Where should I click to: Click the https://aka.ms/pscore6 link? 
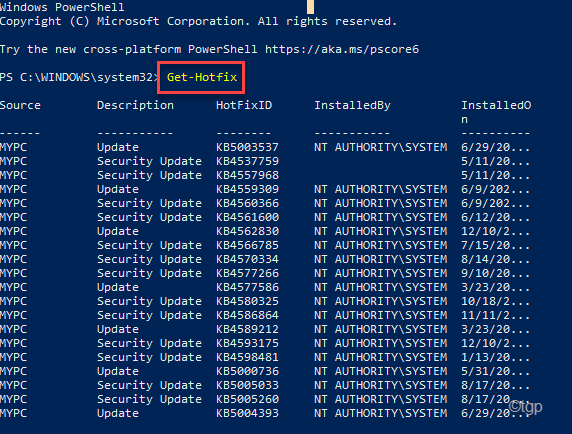tap(342, 49)
